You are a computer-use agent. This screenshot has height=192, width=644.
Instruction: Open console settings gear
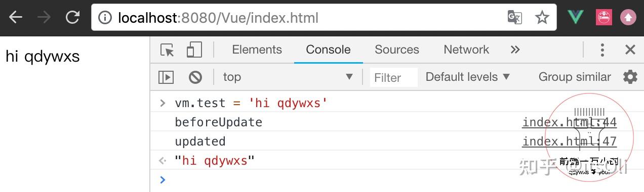630,77
